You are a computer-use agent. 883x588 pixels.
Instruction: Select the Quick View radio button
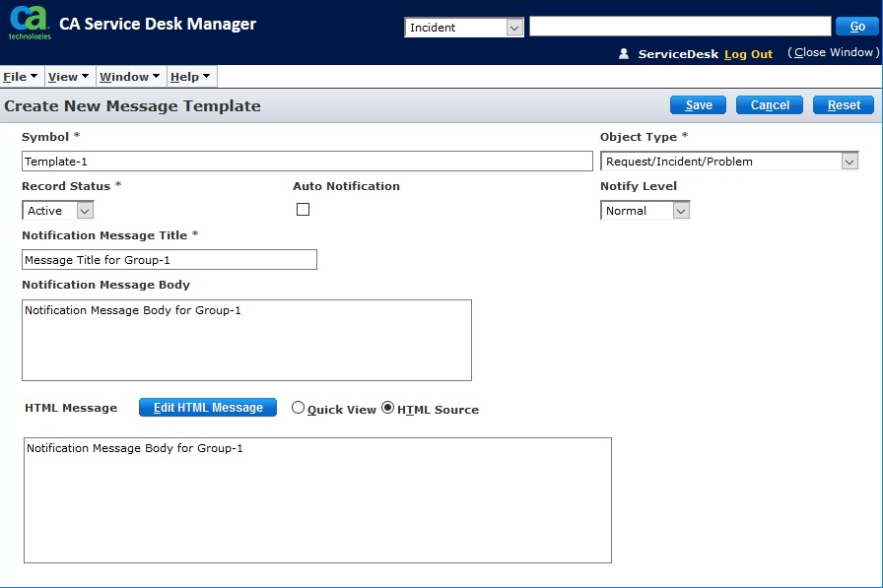pyautogui.click(x=299, y=408)
